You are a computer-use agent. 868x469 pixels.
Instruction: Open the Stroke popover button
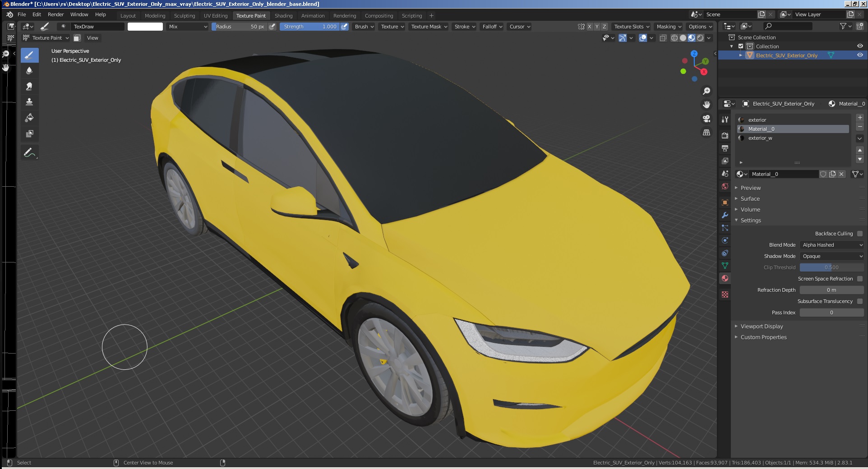click(465, 27)
